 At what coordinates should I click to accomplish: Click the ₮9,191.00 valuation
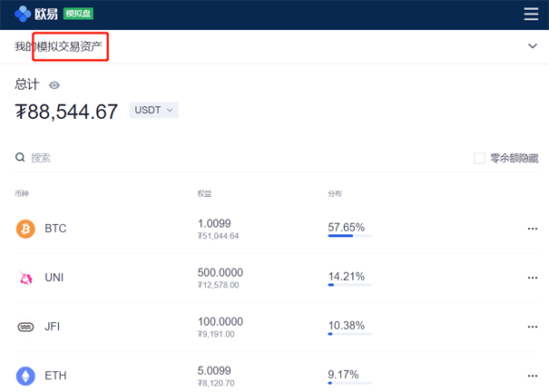216,334
